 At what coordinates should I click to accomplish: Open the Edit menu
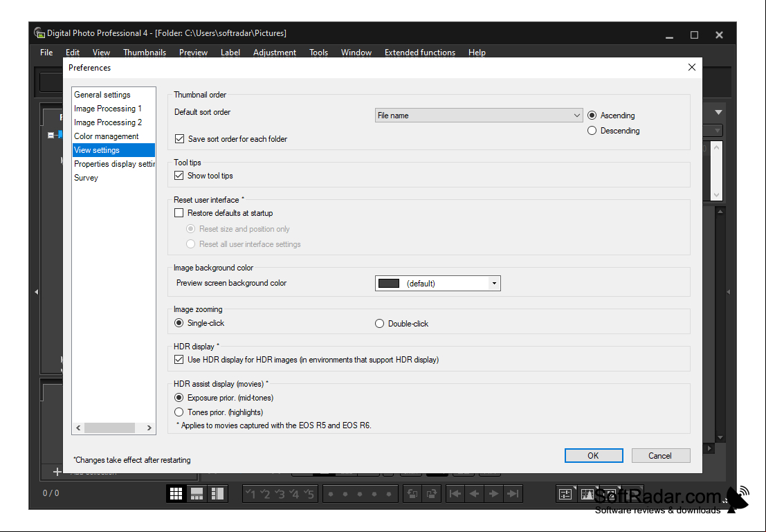[x=73, y=53]
